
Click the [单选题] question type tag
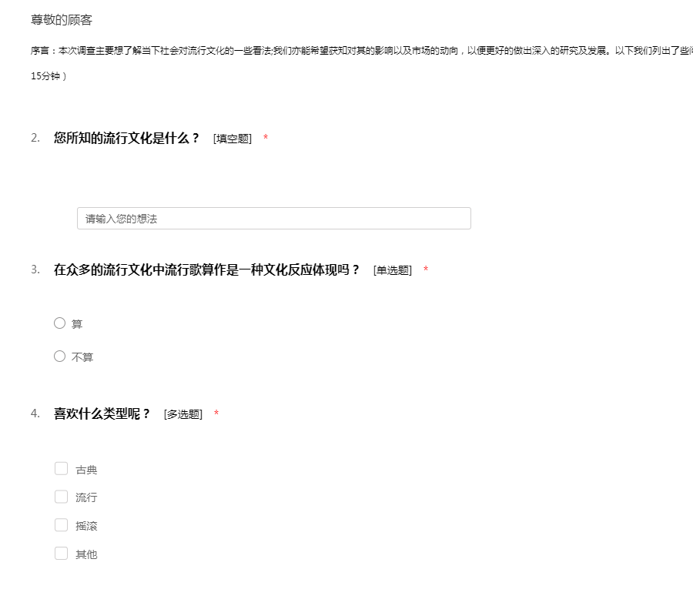point(393,270)
